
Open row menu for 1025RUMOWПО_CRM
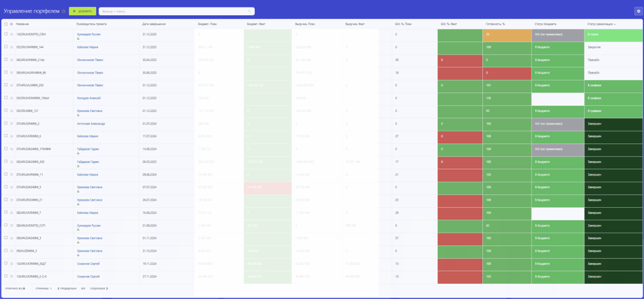tap(11, 34)
